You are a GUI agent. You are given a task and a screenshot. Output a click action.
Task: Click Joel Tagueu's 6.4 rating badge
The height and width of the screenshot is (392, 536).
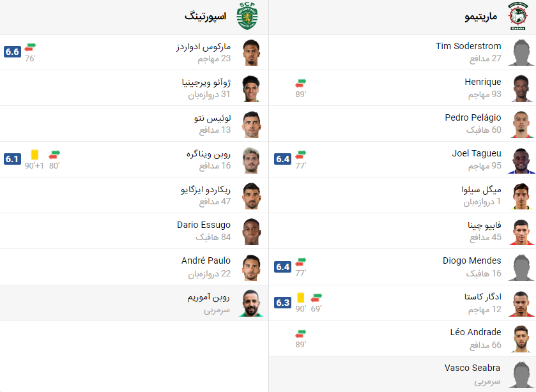[x=283, y=159]
